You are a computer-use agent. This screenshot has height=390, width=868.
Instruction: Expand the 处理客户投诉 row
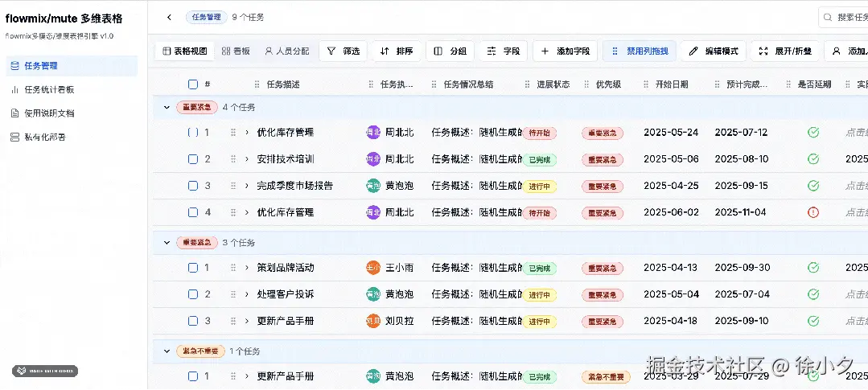(247, 294)
